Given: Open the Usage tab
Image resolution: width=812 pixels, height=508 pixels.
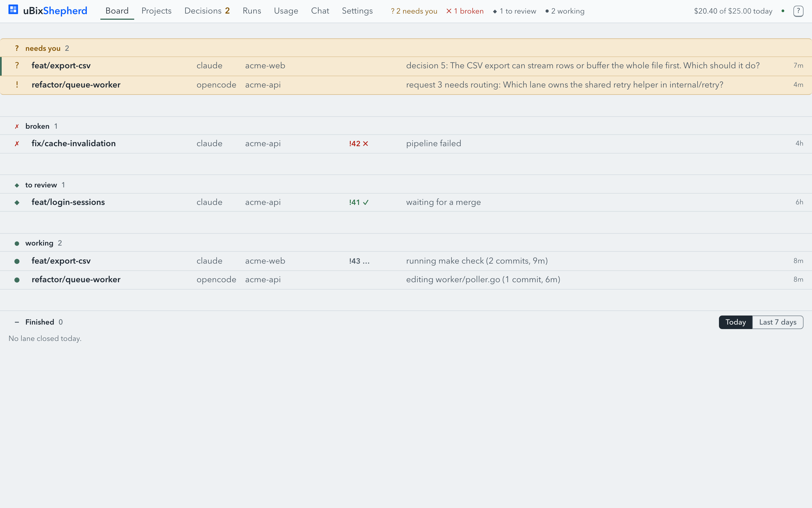Looking at the screenshot, I should coord(286,11).
